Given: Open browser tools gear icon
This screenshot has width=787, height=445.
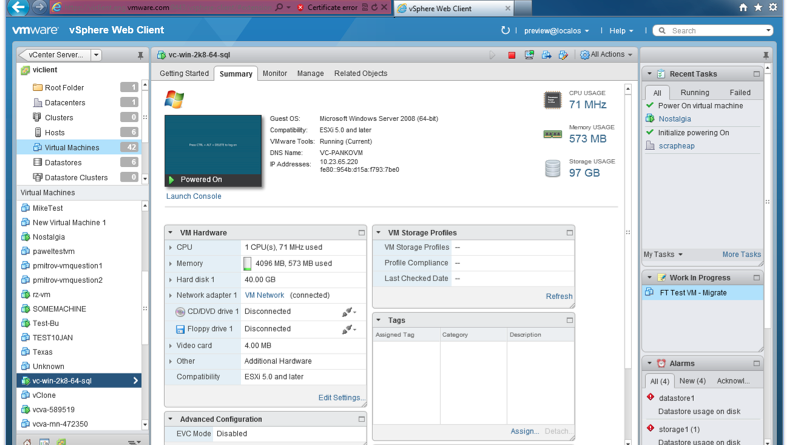Looking at the screenshot, I should coord(773,7).
